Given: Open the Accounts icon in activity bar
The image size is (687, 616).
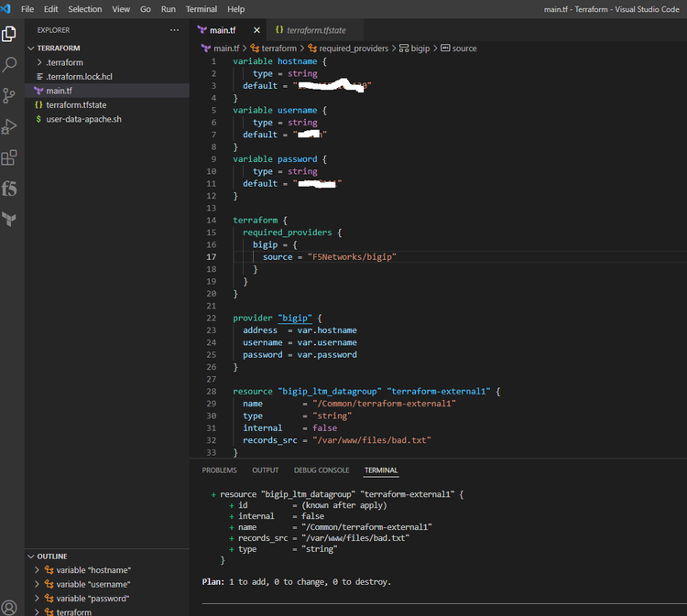Looking at the screenshot, I should 9,607.
